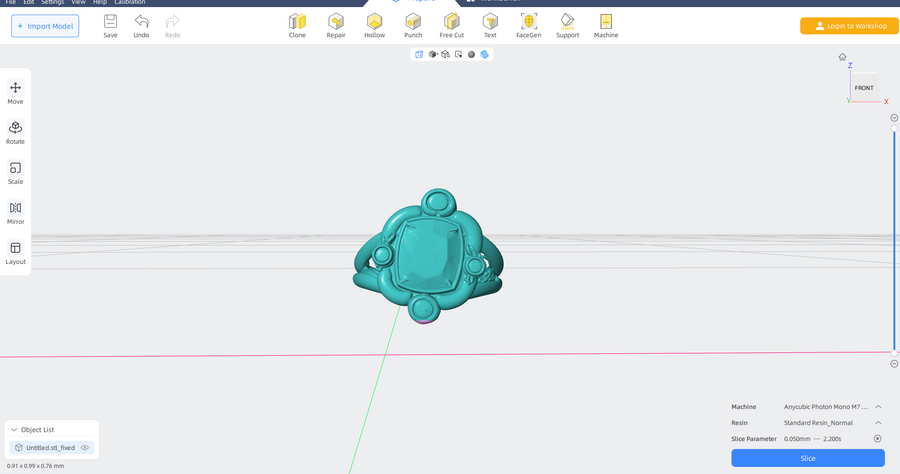Select the Rotate tool

click(15, 133)
